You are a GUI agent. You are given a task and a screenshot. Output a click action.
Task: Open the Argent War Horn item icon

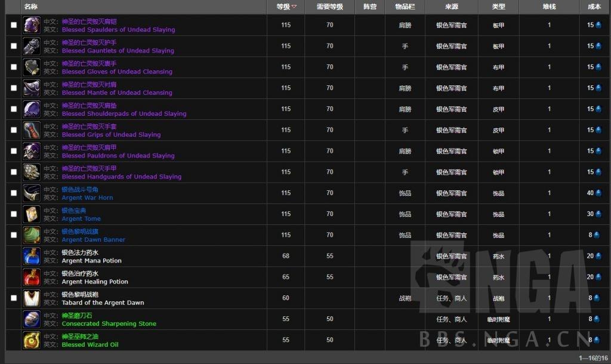(x=32, y=193)
